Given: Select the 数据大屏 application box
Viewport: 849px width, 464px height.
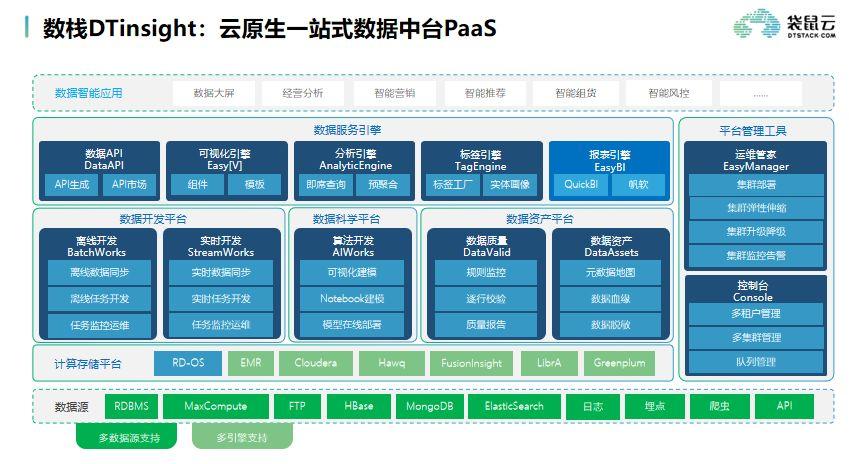Looking at the screenshot, I should (x=214, y=93).
